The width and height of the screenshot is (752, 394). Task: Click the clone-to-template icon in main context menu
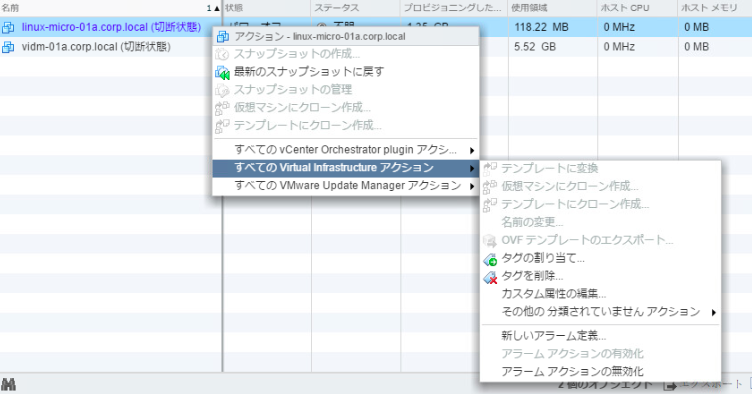222,126
